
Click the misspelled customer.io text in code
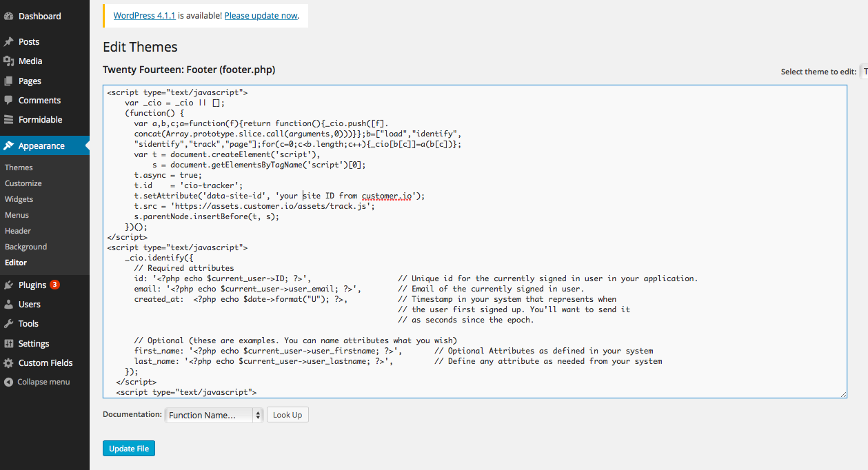pyautogui.click(x=386, y=196)
